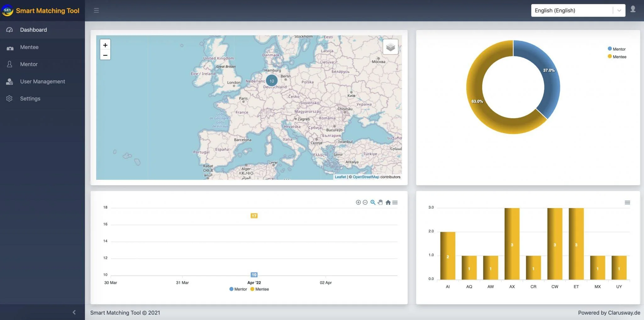
Task: Open the user profile icon
Action: click(x=633, y=9)
